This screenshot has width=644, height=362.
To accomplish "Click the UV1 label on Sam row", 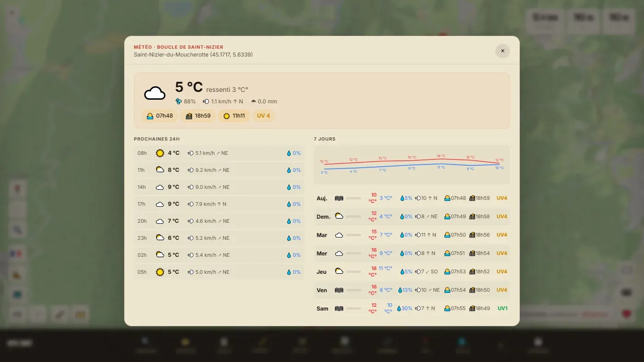I will 502,309.
